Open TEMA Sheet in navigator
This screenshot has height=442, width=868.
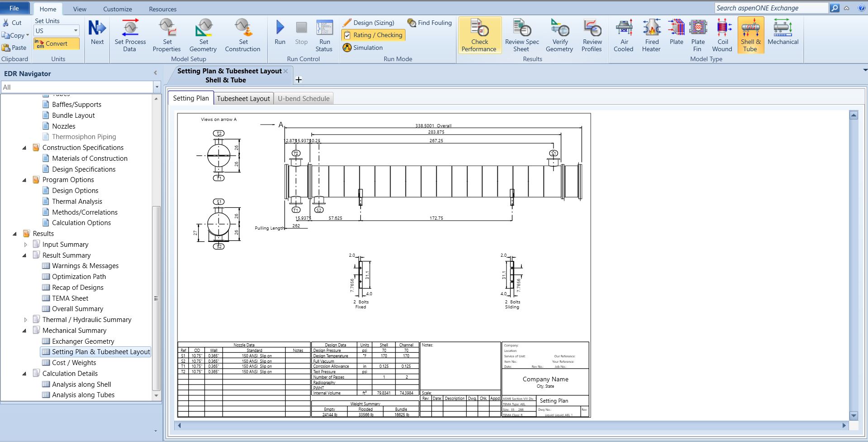click(70, 298)
